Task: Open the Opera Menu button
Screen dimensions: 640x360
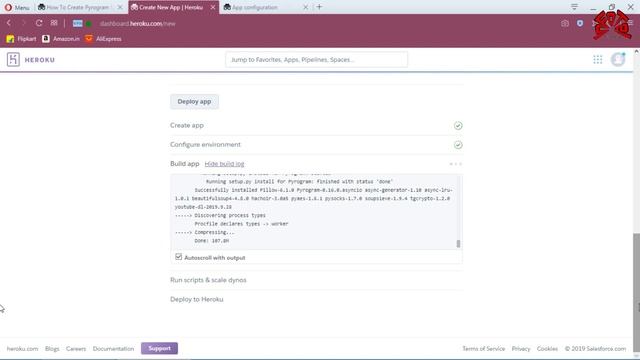Action: point(17,7)
